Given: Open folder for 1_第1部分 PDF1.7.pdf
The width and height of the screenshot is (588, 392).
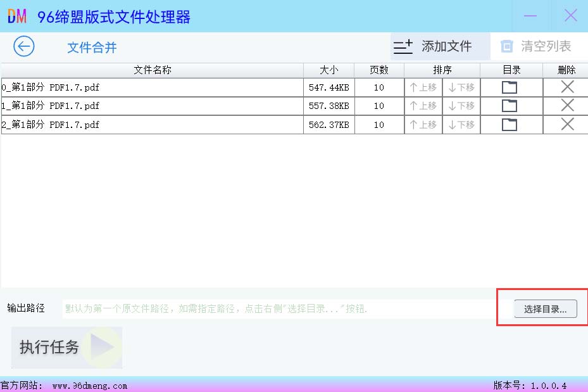Looking at the screenshot, I should tap(509, 106).
